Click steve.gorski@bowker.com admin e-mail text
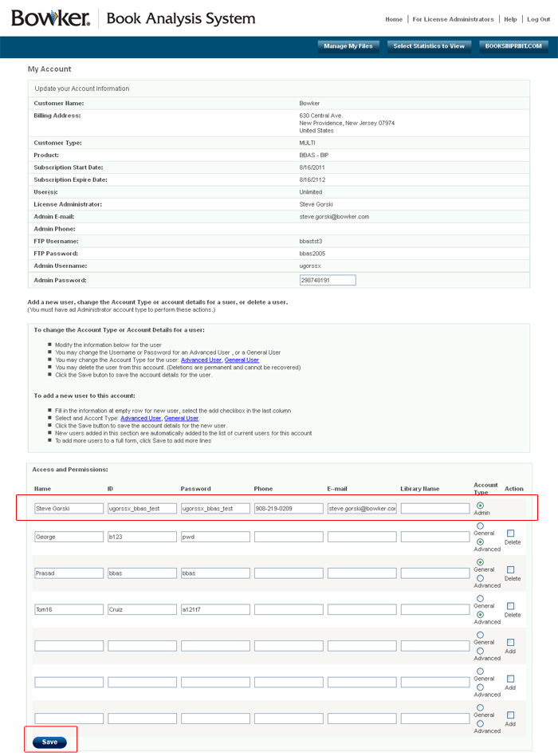Screen dimensions: 558x756 pyautogui.click(x=334, y=217)
